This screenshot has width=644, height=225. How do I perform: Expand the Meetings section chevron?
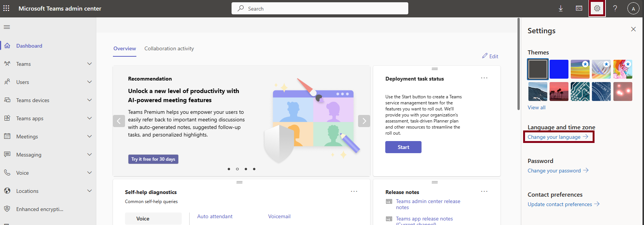90,137
